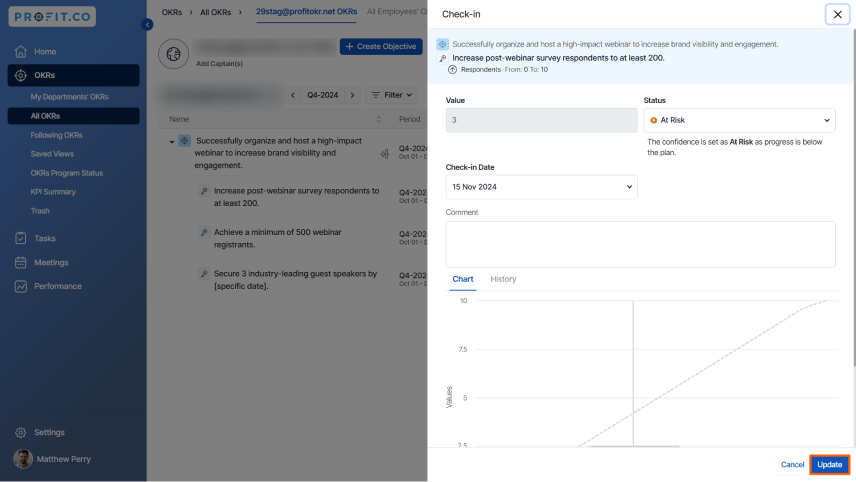The image size is (856, 482).
Task: Open Following OKRs
Action: pos(56,135)
